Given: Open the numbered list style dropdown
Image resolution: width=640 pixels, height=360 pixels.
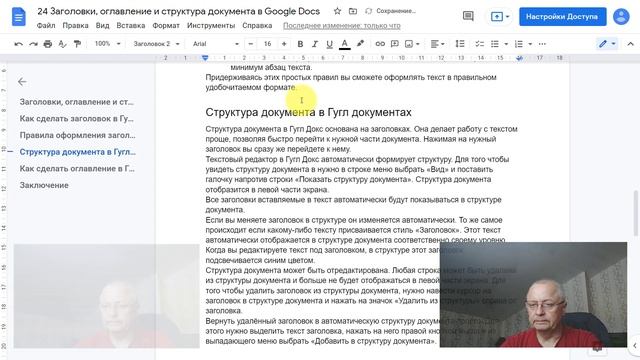Looking at the screenshot, I should [530, 44].
